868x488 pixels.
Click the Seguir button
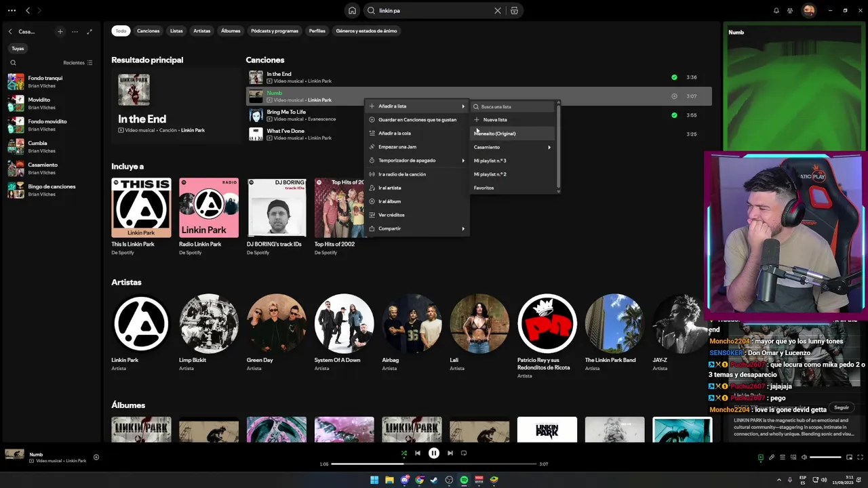tap(842, 408)
